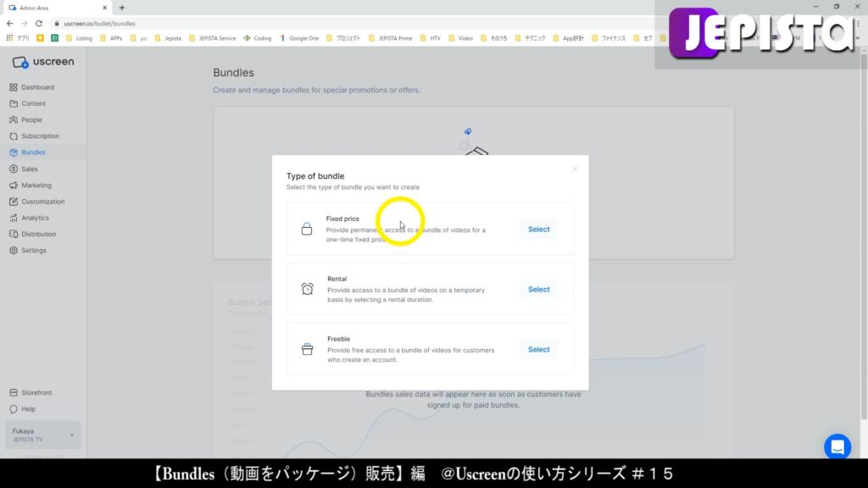Viewport: 868px width, 488px height.
Task: Click the Fixed price option title
Action: click(342, 219)
